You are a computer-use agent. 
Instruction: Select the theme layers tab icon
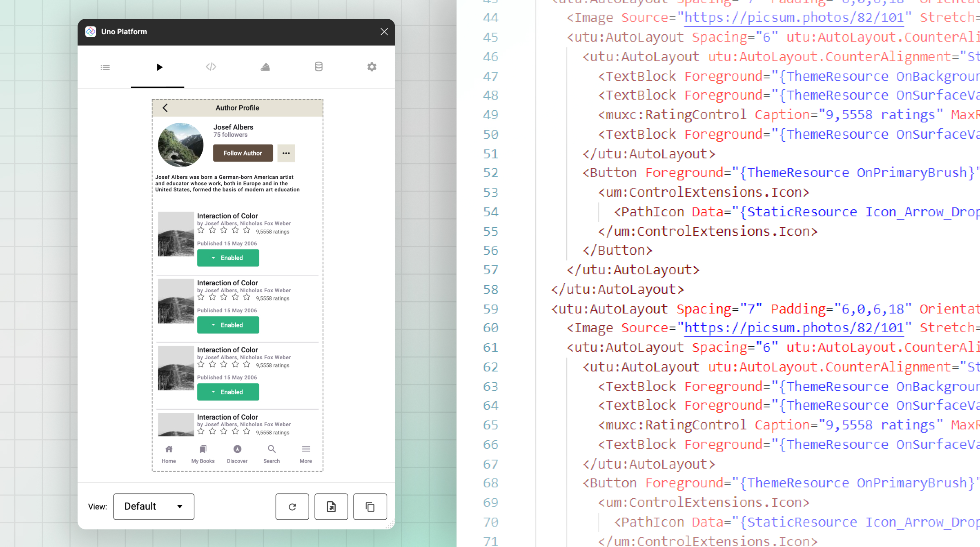(x=265, y=67)
